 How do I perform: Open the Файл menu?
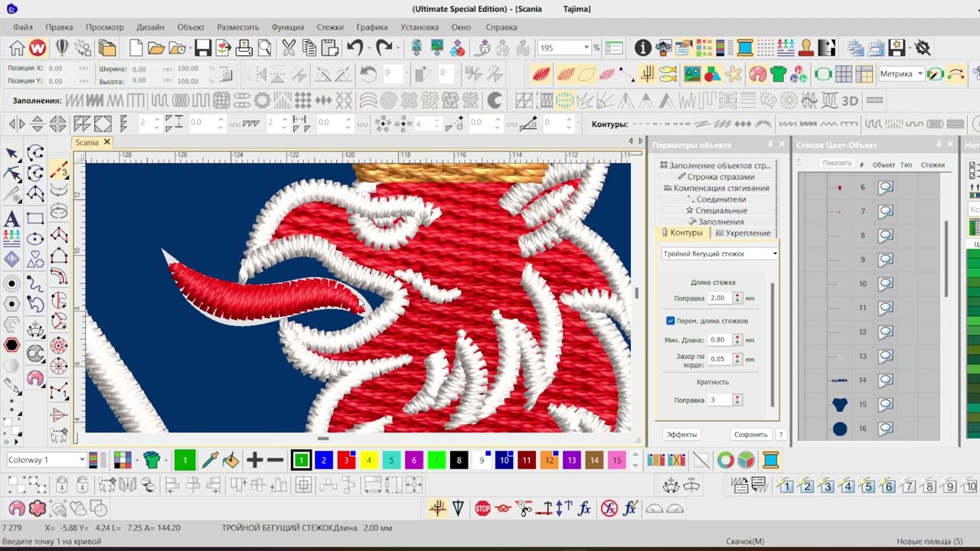pos(23,27)
